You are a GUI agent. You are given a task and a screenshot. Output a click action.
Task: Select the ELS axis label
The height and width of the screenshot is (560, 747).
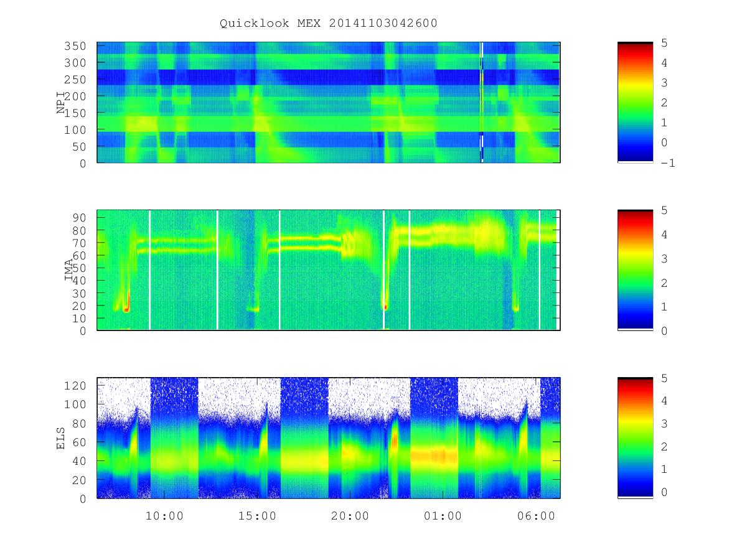(x=61, y=437)
